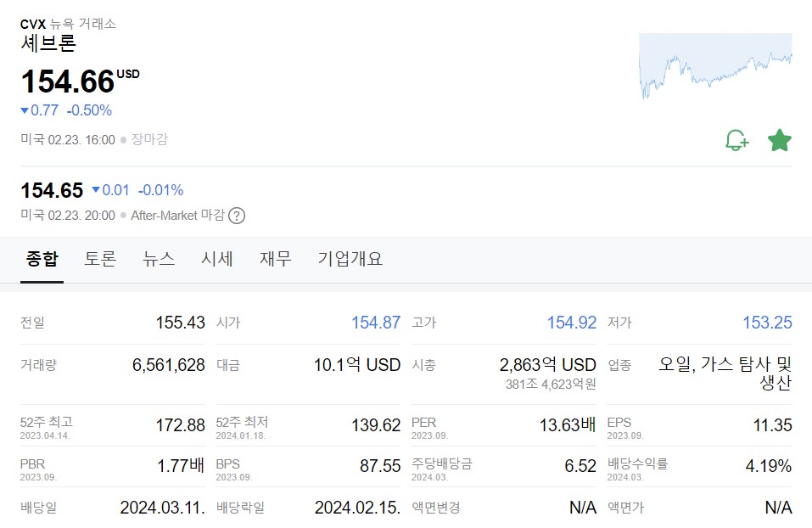Click the opening price 154.87
Viewport: 812px width, 528px height.
pyautogui.click(x=376, y=323)
